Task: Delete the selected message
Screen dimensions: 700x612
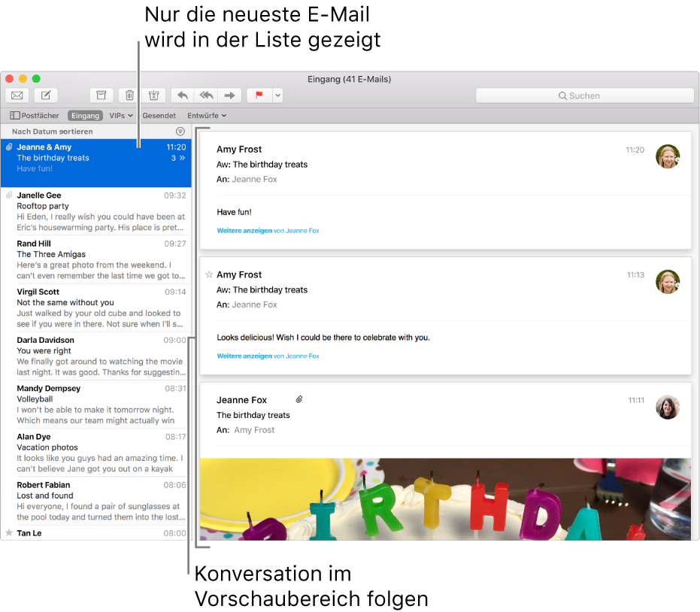Action: pos(129,95)
